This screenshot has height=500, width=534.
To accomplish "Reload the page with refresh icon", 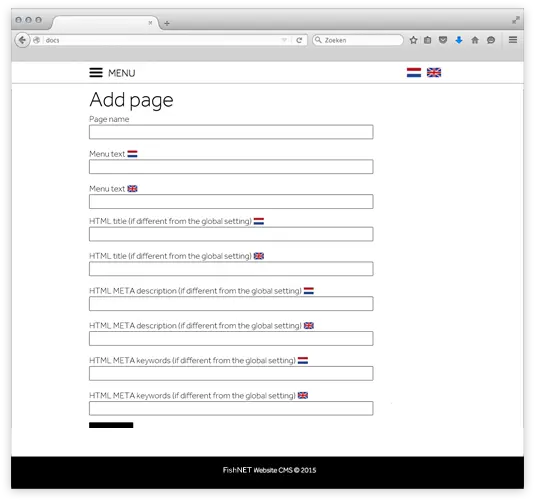I will coord(299,40).
